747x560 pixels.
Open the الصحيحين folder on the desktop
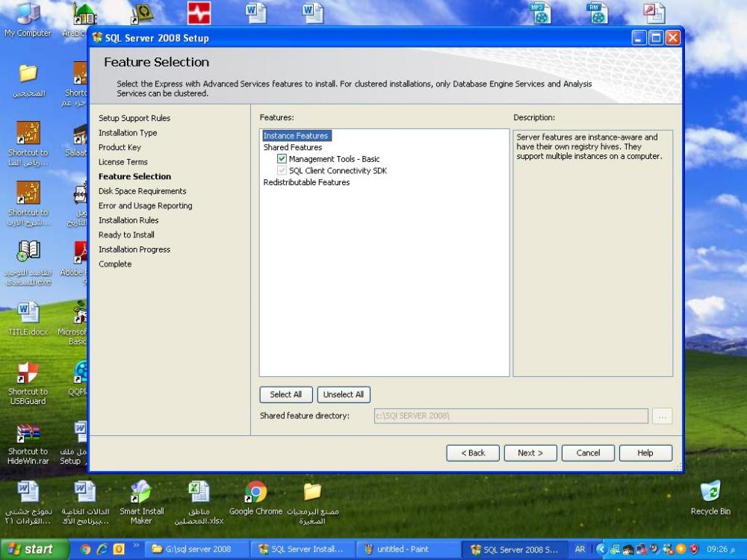click(28, 80)
